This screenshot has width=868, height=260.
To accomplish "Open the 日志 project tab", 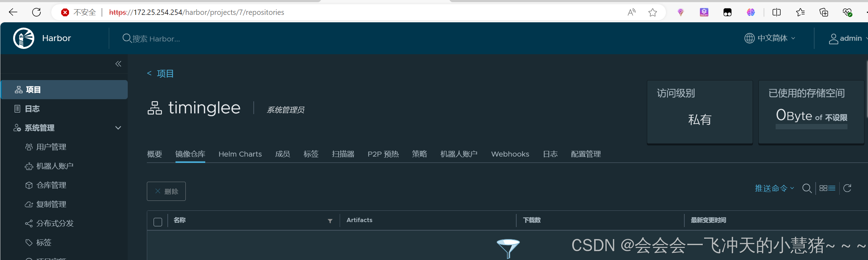I will point(550,154).
